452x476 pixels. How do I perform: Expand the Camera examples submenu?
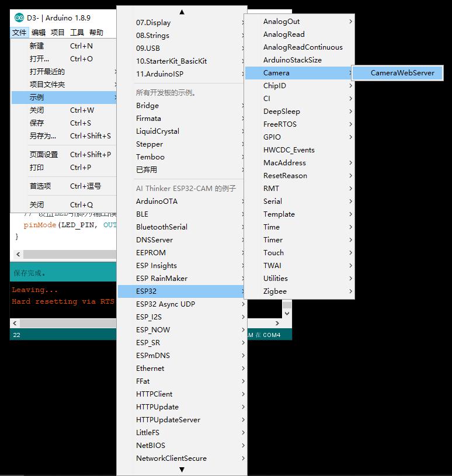click(299, 73)
